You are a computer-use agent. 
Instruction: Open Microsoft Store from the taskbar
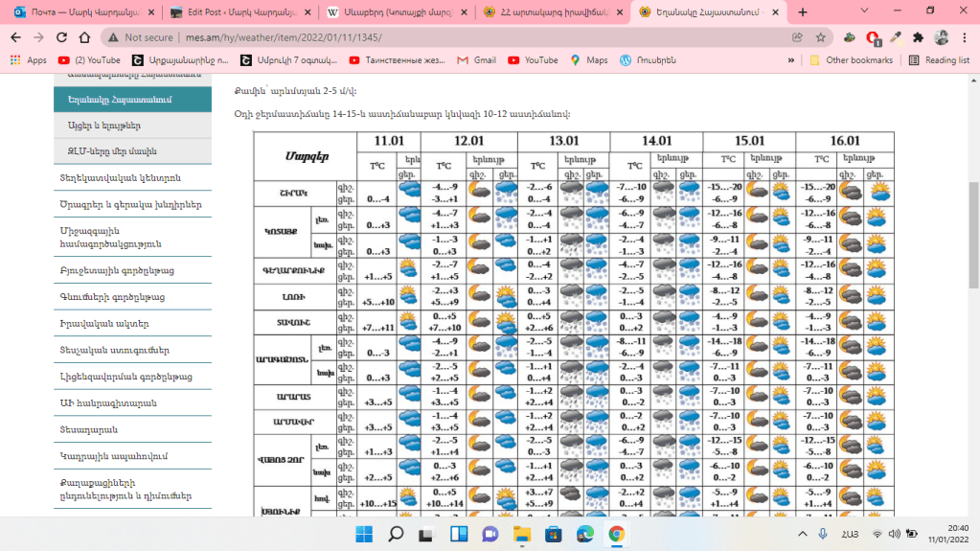[553, 534]
